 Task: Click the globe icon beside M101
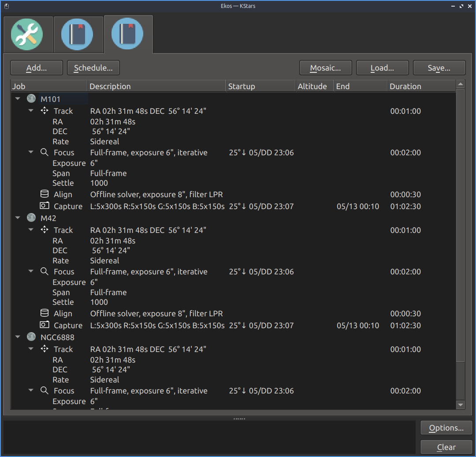click(31, 98)
